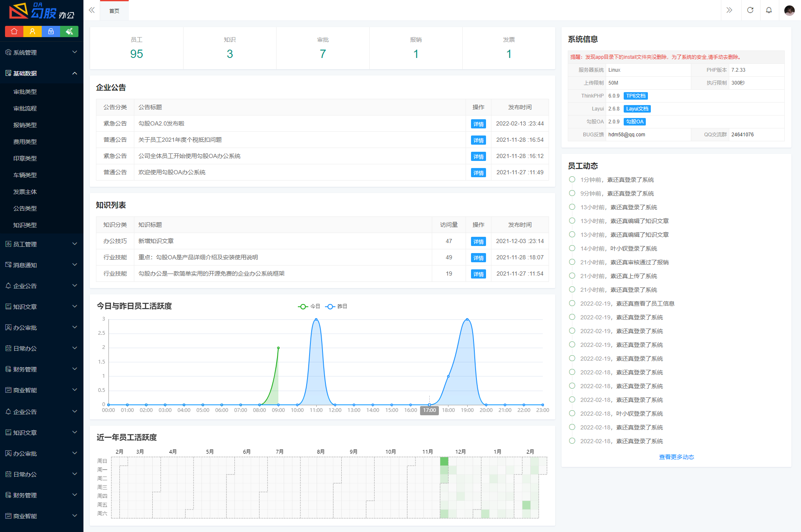Click the green clear-cache broom icon
801x532 pixels.
click(x=69, y=31)
